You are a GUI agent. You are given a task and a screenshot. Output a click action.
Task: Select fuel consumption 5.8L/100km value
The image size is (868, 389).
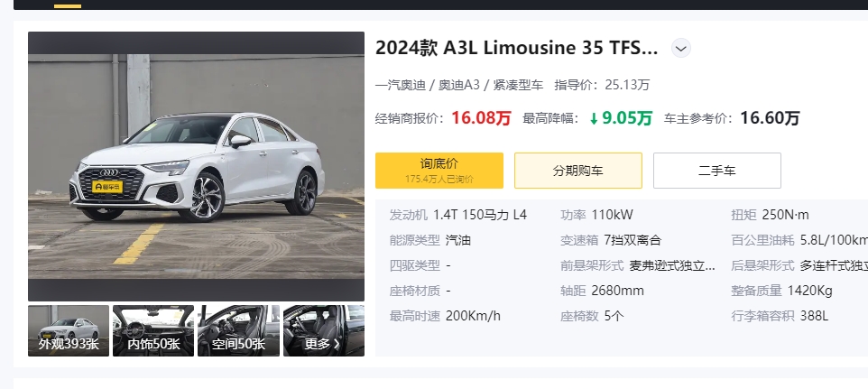(x=835, y=240)
